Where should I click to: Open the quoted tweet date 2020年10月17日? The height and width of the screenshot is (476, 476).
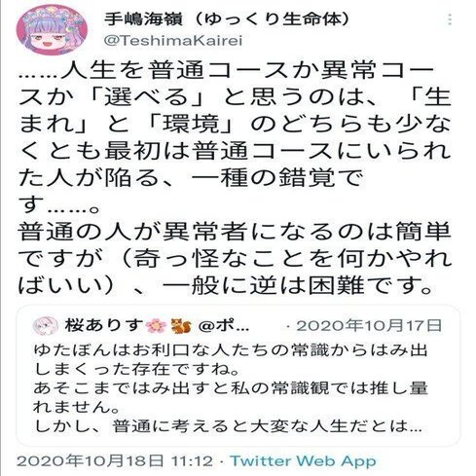click(370, 325)
